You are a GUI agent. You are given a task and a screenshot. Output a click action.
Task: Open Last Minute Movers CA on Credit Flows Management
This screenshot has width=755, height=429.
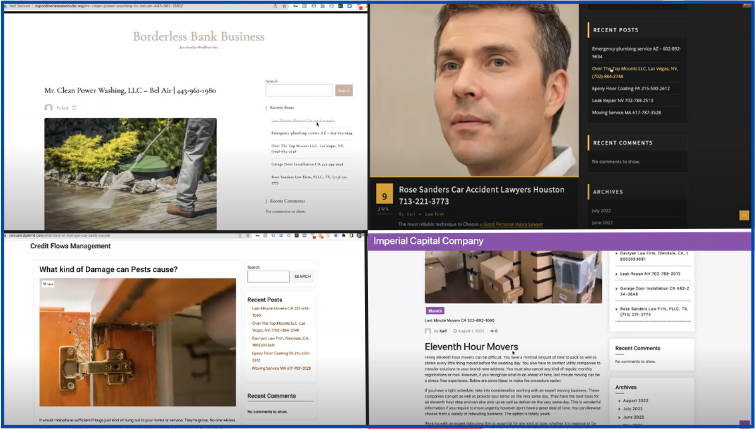click(x=281, y=312)
